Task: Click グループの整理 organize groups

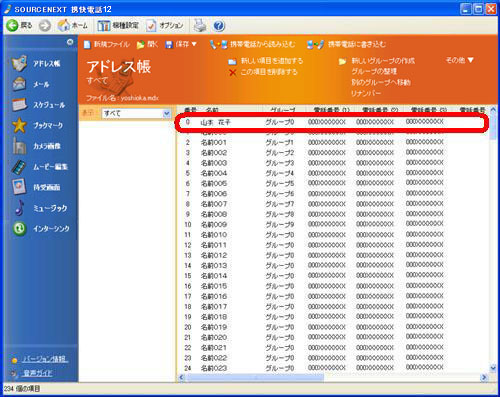Action: (374, 71)
